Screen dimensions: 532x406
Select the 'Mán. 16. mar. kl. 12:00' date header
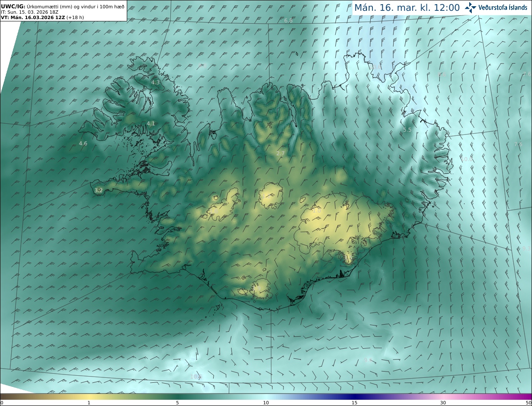click(x=407, y=7)
